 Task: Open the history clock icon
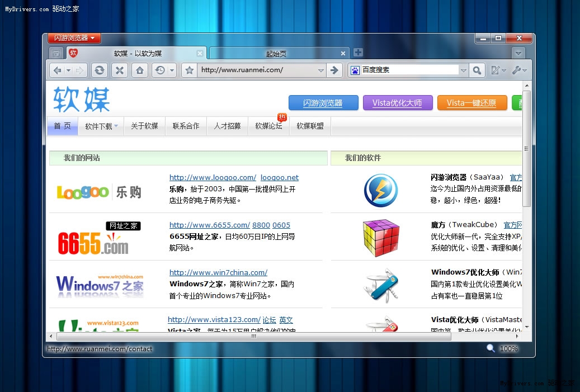point(160,70)
